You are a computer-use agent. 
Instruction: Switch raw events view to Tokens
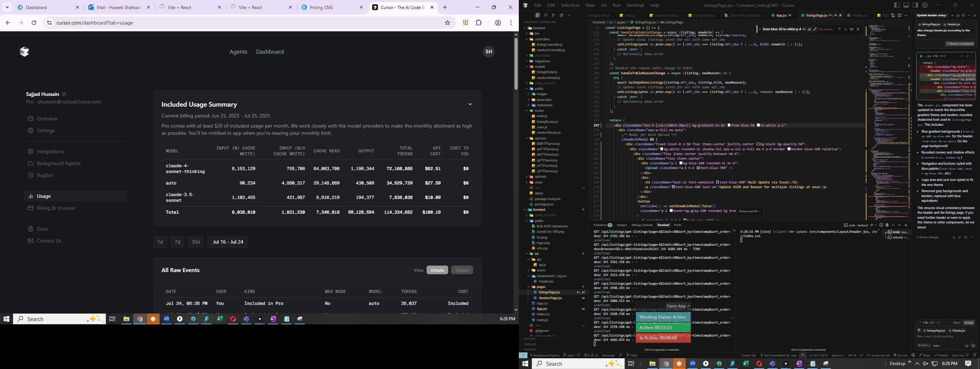coord(462,270)
